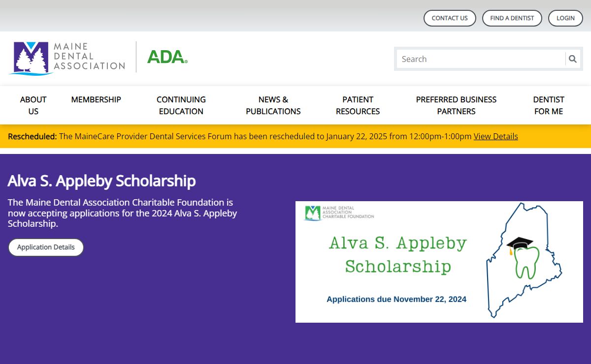Open the News & Publications menu
Screen dimensions: 591x364
[273, 105]
